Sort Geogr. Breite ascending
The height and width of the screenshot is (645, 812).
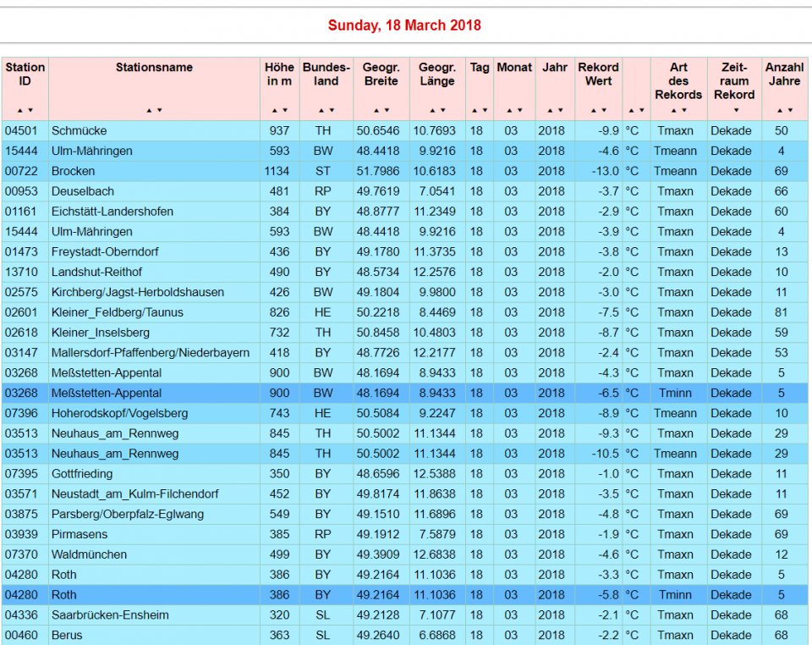pyautogui.click(x=376, y=111)
